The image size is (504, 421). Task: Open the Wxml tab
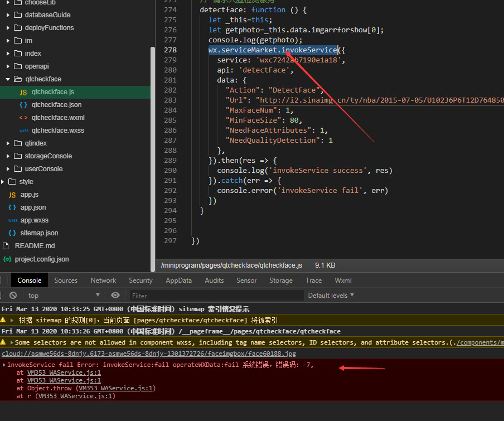tap(343, 280)
